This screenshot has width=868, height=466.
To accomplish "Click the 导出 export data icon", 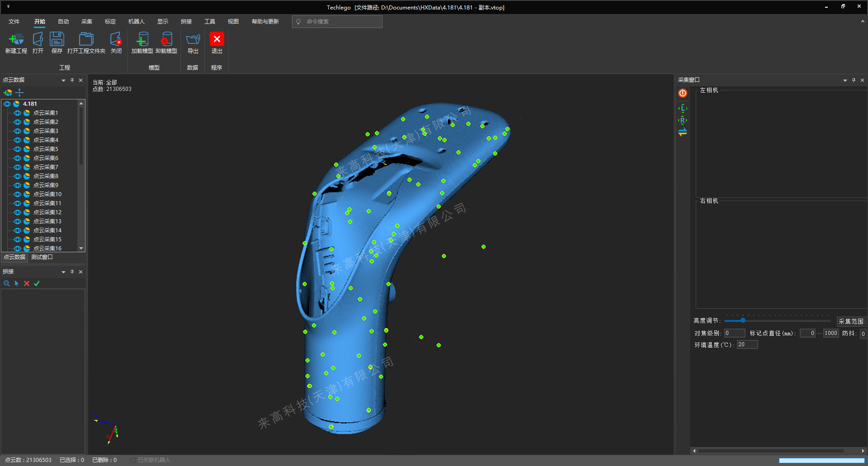I will (193, 40).
